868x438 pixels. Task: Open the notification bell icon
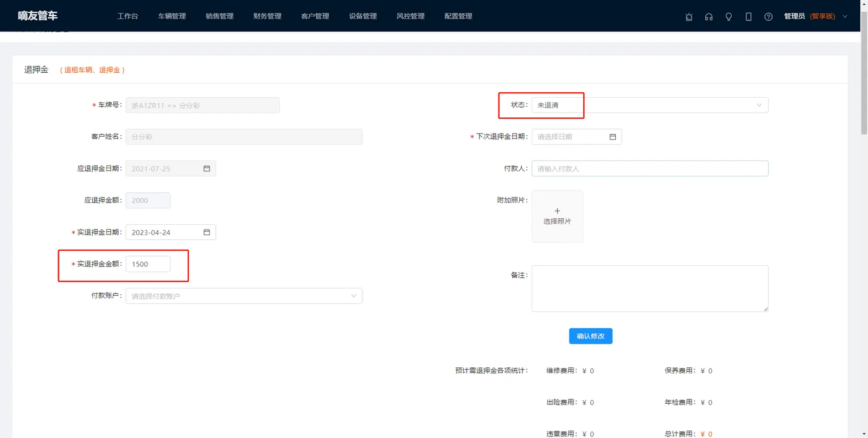pyautogui.click(x=689, y=17)
